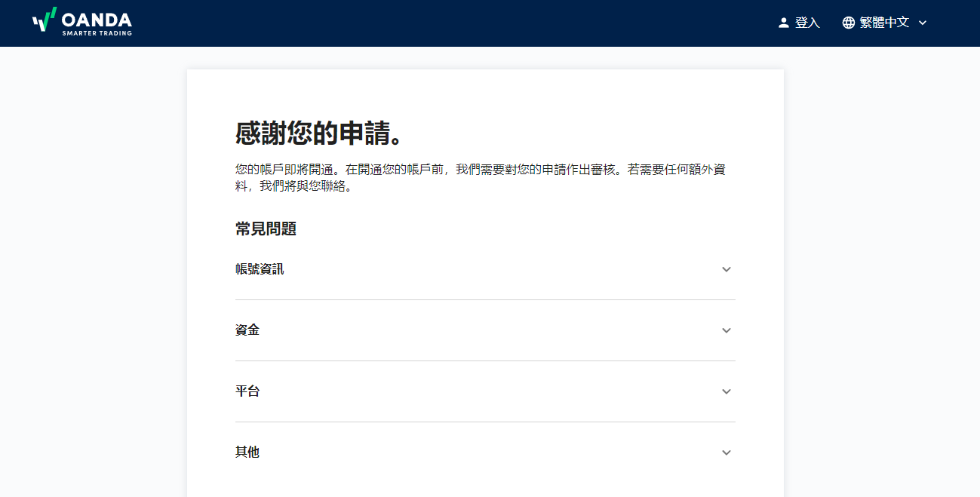980x497 pixels.
Task: Open the 登入 login link
Action: point(799,23)
